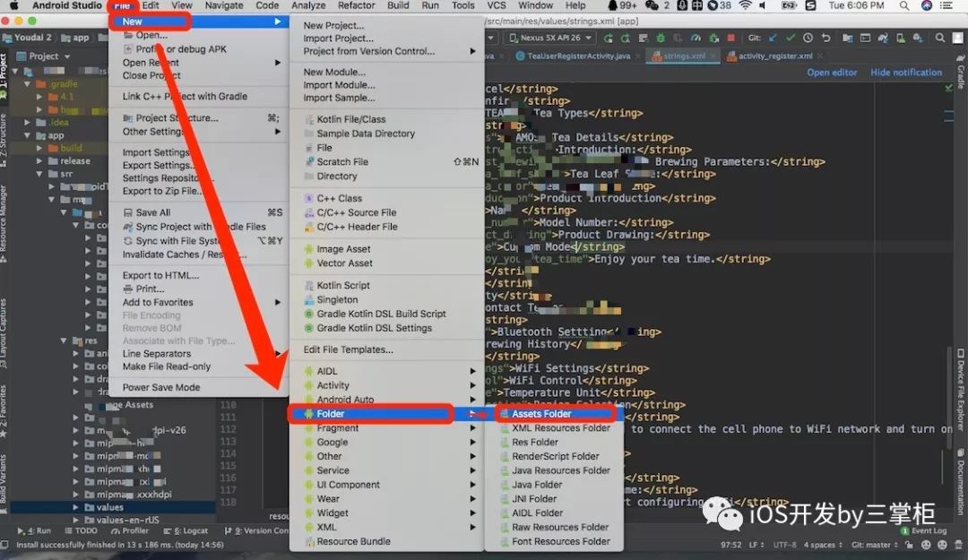Click LF line separator in status bar
The image size is (968, 560).
(x=756, y=545)
